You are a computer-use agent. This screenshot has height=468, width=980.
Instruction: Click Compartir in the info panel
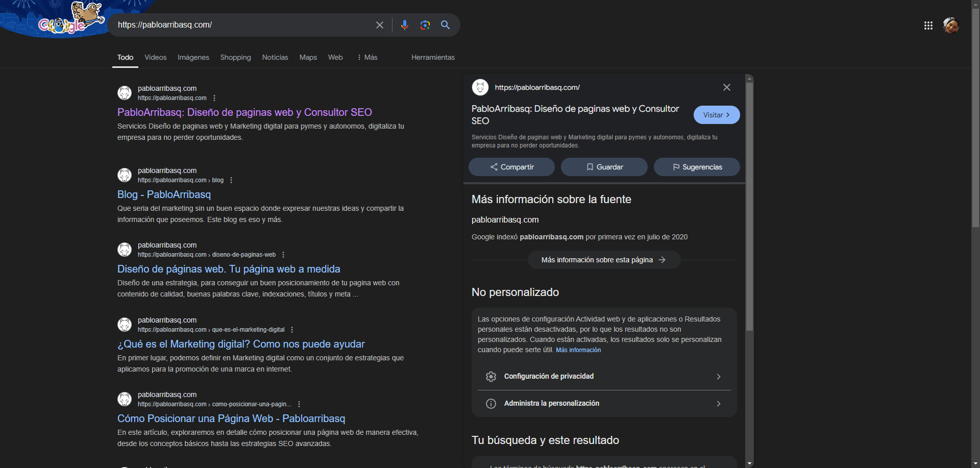click(511, 167)
